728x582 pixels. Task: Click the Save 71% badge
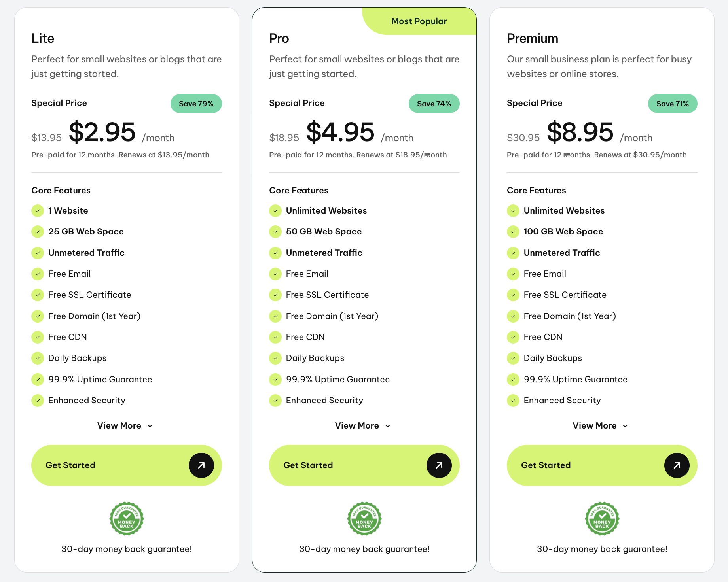[x=673, y=104]
